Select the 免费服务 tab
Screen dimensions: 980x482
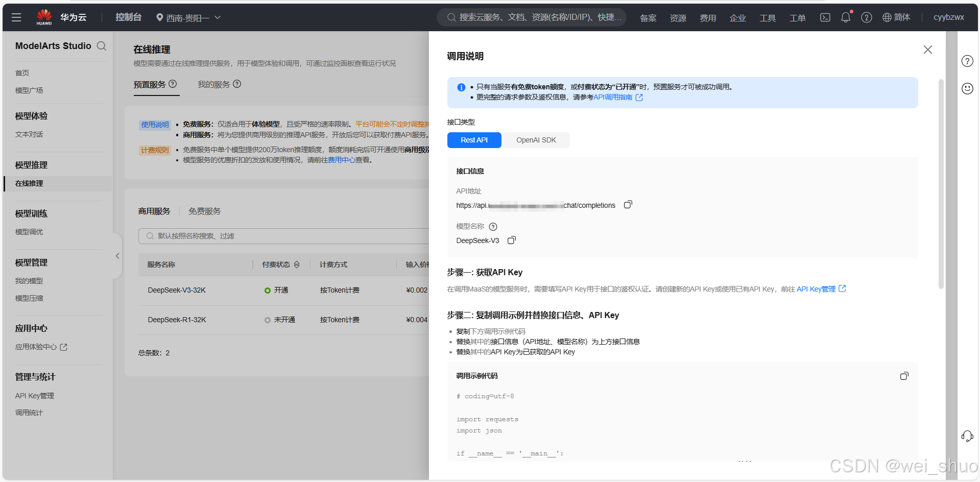coord(205,211)
